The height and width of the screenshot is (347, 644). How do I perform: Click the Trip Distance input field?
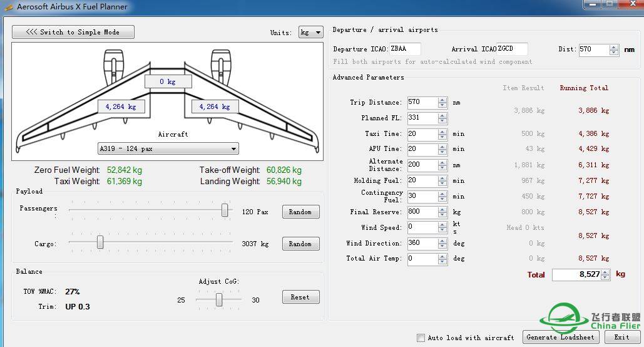pyautogui.click(x=422, y=102)
